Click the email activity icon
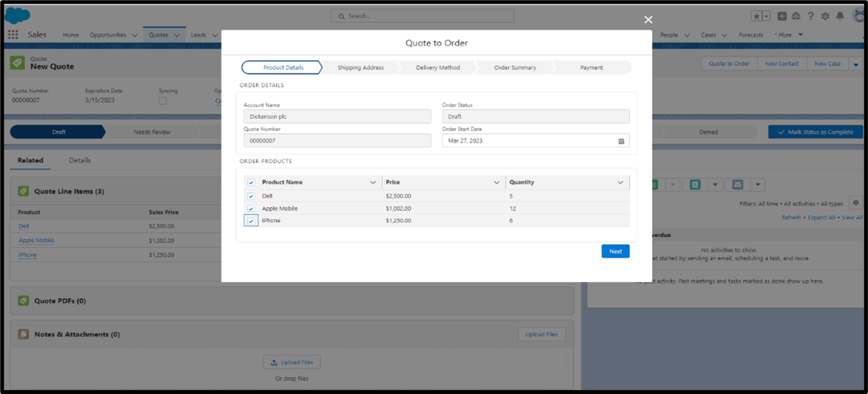Viewport: 868px width, 394px height. click(x=738, y=184)
